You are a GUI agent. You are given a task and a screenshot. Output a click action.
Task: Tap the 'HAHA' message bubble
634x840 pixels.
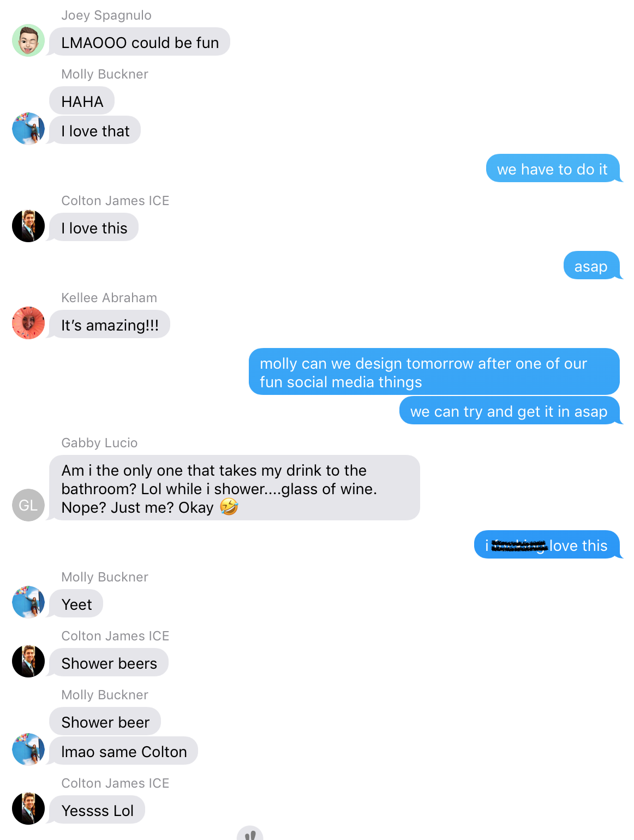[x=82, y=101]
